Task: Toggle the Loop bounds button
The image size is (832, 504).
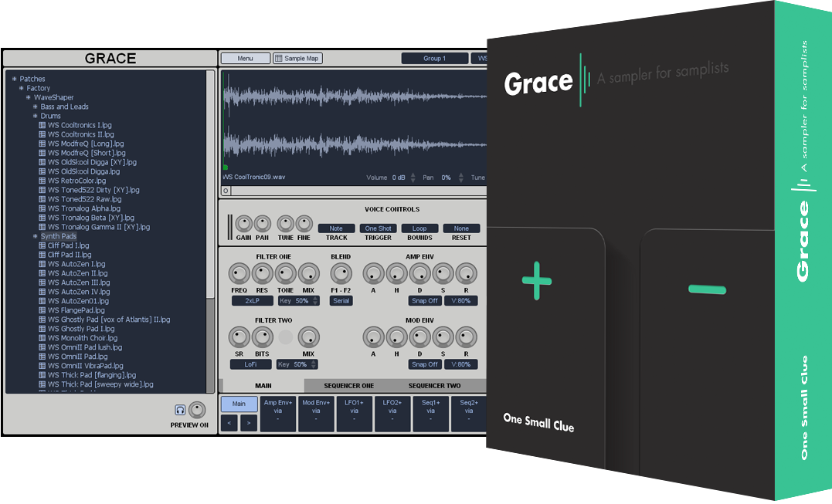Action: pos(419,228)
